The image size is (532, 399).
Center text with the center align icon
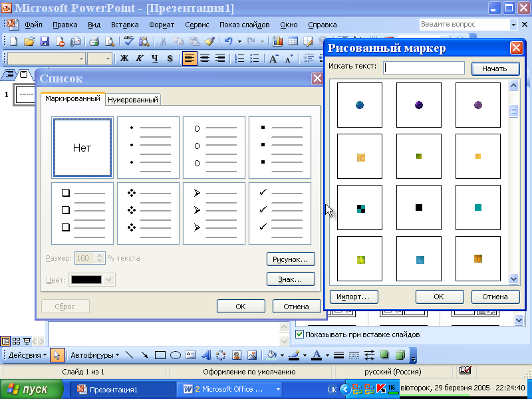coord(205,59)
